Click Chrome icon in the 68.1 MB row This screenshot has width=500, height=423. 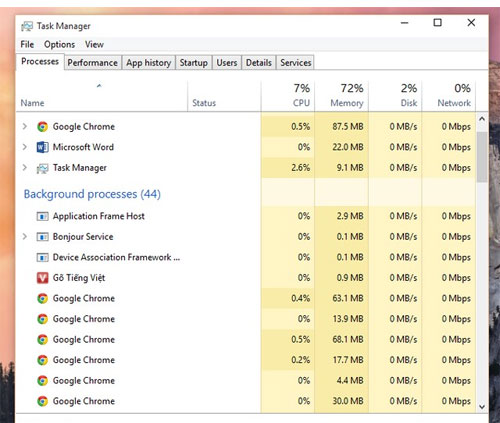tap(42, 340)
